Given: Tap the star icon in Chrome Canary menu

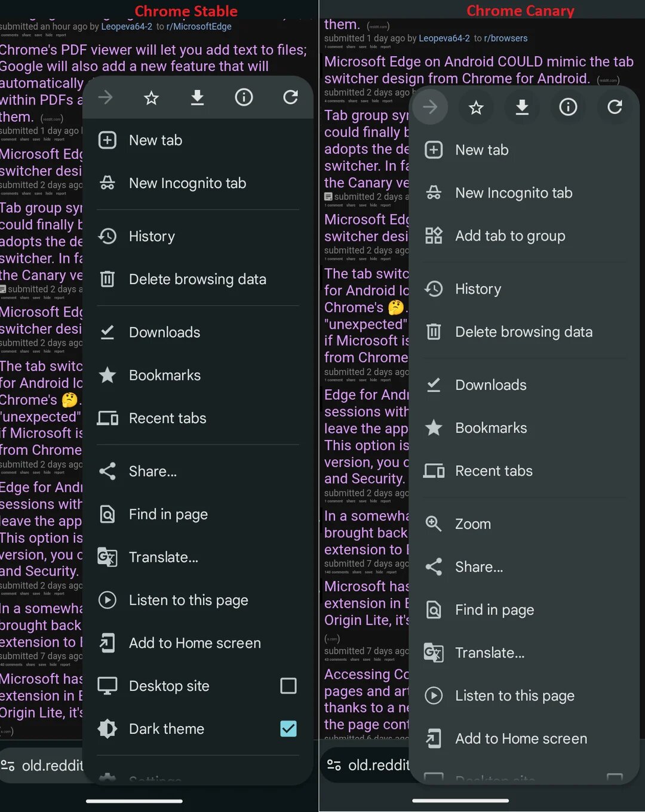Looking at the screenshot, I should (476, 107).
